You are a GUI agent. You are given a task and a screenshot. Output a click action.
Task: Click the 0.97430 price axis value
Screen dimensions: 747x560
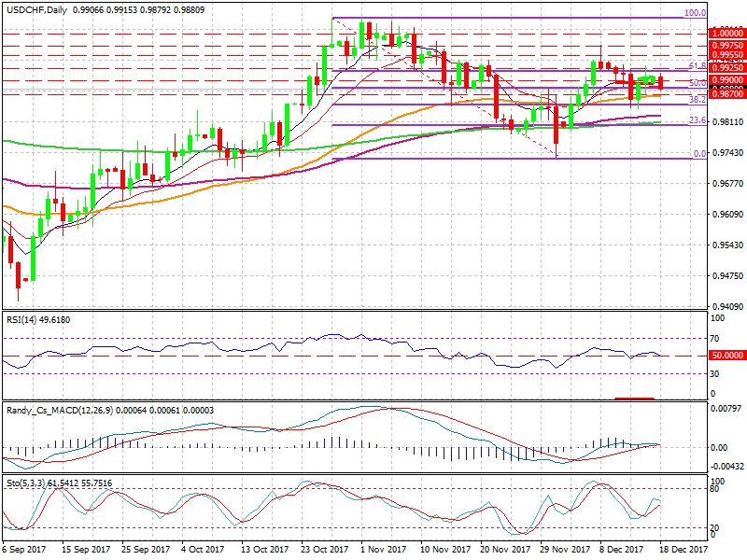point(728,153)
